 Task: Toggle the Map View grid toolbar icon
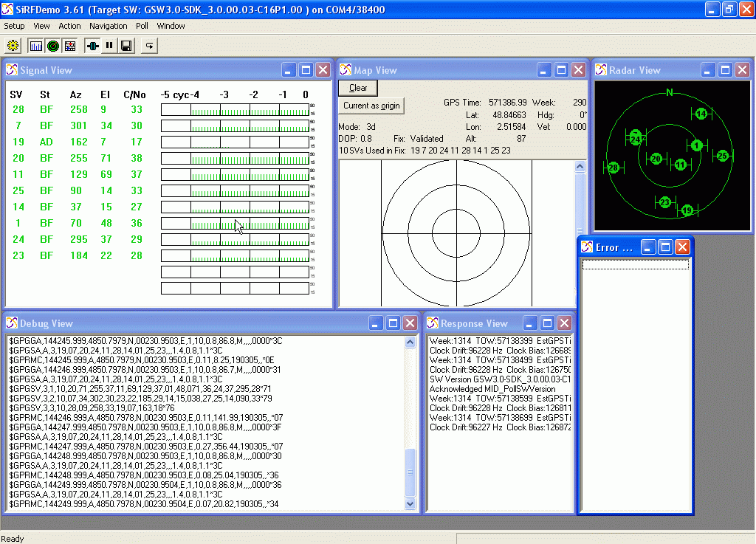[x=70, y=46]
